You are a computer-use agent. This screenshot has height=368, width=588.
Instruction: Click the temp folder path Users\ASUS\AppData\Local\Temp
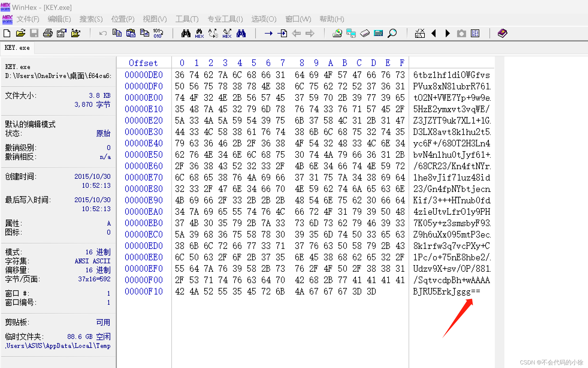pyautogui.click(x=58, y=346)
